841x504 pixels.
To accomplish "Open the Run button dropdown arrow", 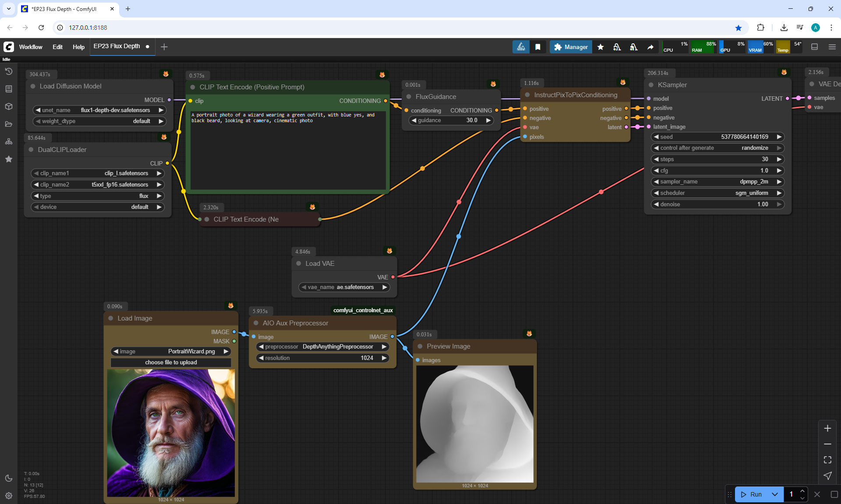I will tap(774, 494).
